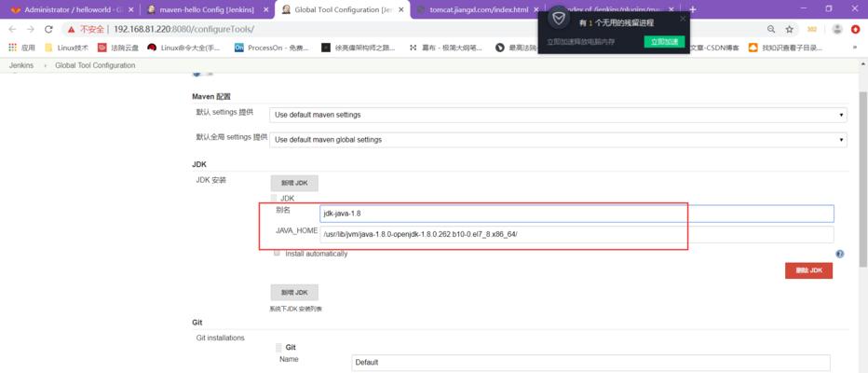This screenshot has width=868, height=373.
Task: Focus the address bar URL 192.168.81.220:8080/configureTools/
Action: [x=183, y=30]
